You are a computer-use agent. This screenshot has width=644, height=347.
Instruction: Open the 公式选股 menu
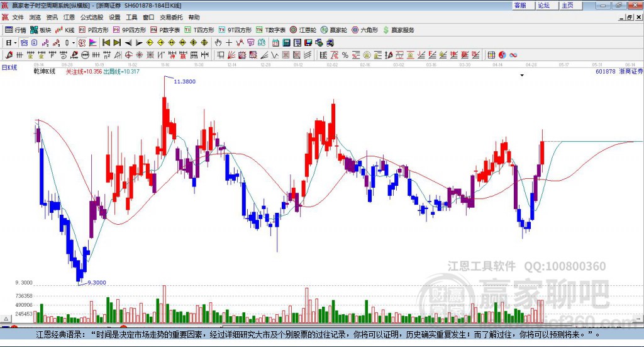pos(92,17)
